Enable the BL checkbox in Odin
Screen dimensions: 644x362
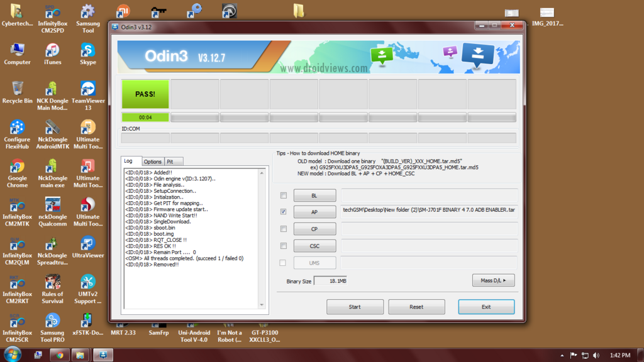pos(284,195)
